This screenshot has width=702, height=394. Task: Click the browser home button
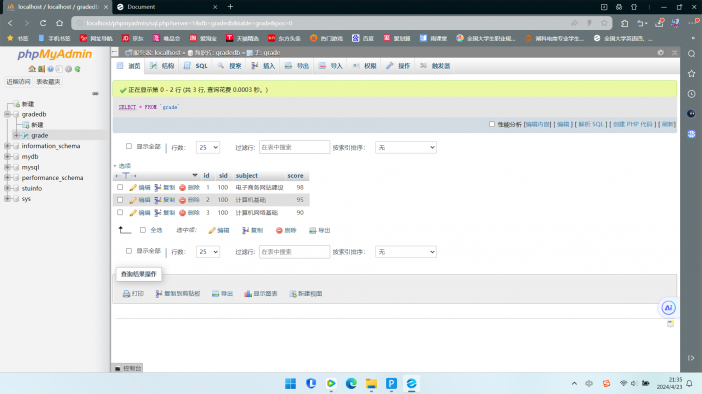[60, 23]
